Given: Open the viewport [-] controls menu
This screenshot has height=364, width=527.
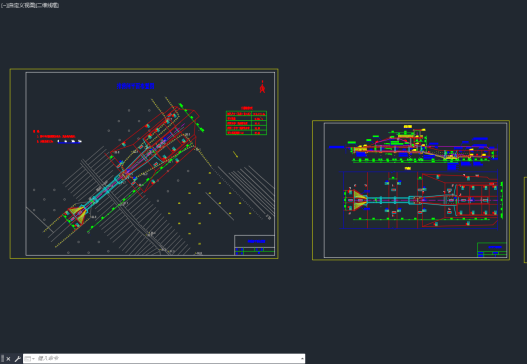Looking at the screenshot, I should [x=3, y=5].
